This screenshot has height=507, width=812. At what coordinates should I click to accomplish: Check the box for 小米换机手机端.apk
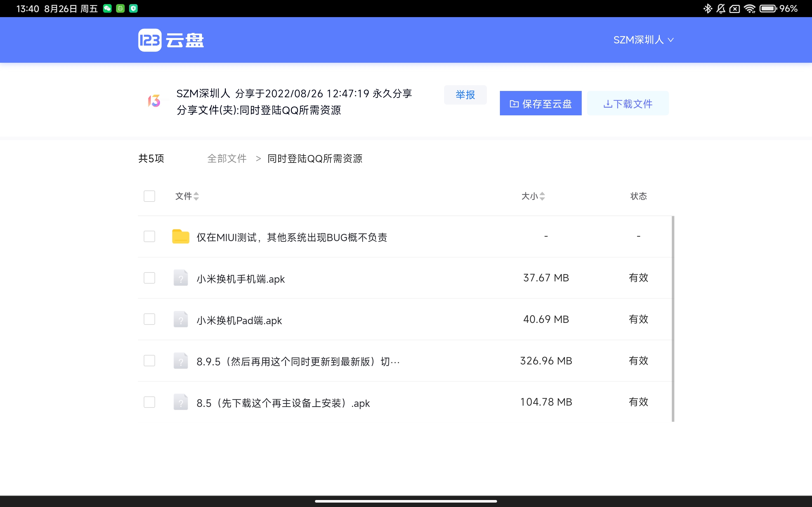149,278
